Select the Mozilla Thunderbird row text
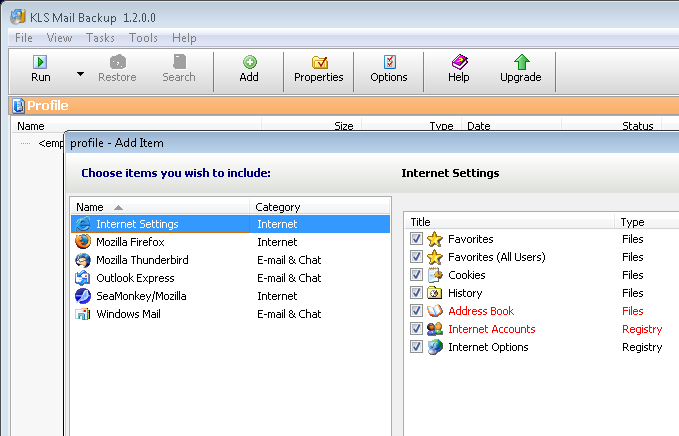The height and width of the screenshot is (436, 679). (x=142, y=260)
